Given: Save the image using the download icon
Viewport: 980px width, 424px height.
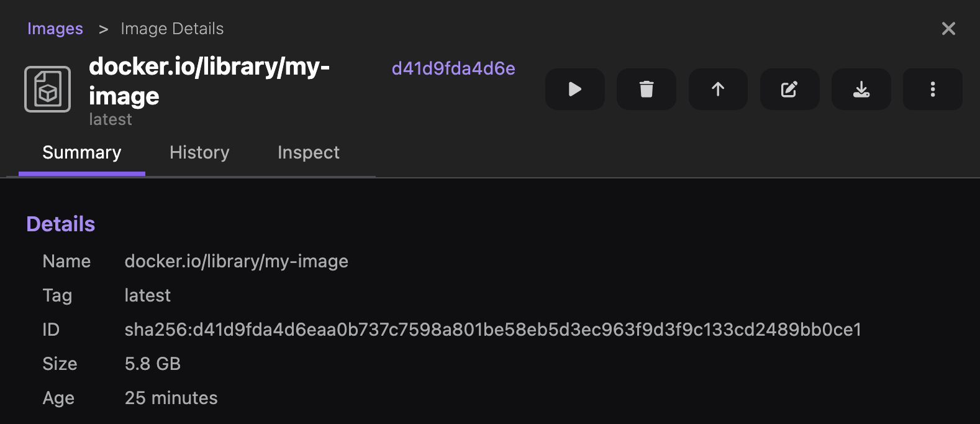Looking at the screenshot, I should click(x=860, y=89).
